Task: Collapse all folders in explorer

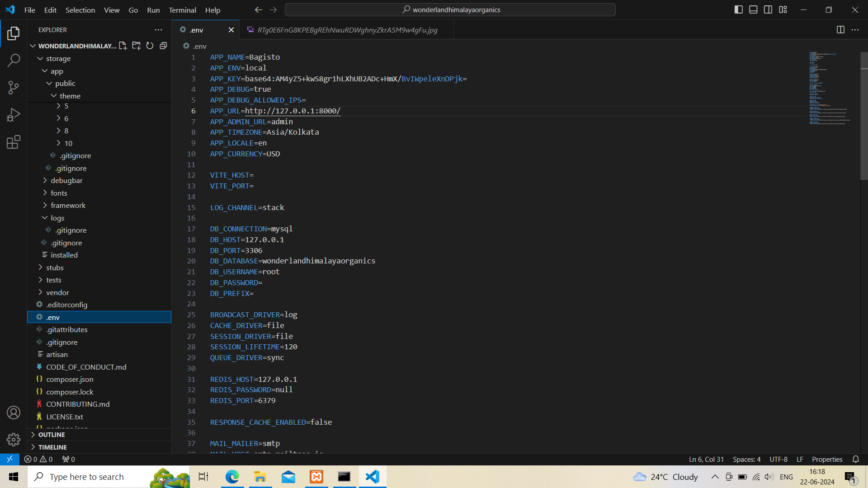Action: (163, 46)
